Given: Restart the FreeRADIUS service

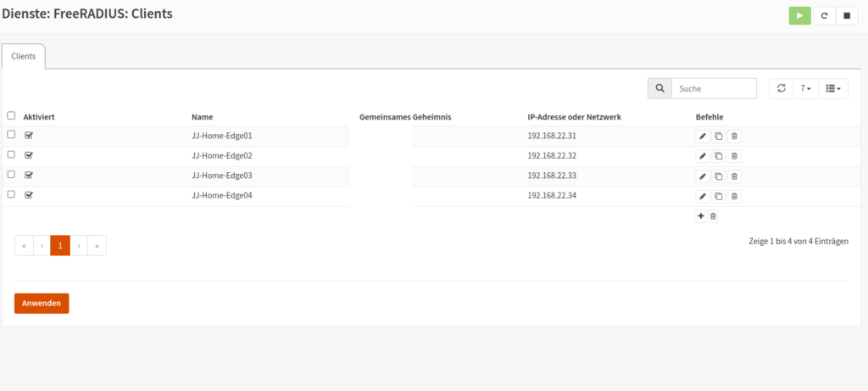Looking at the screenshot, I should point(824,16).
